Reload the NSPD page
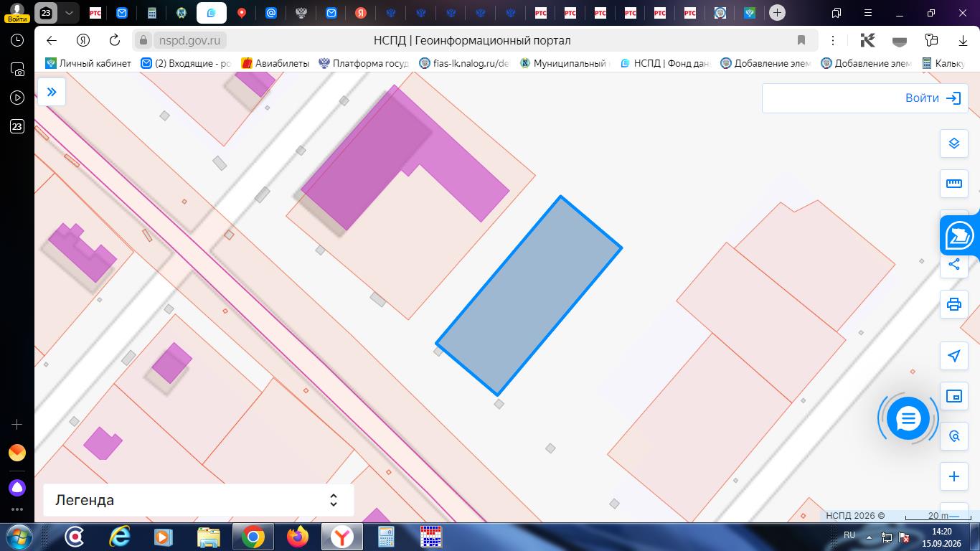 click(x=115, y=40)
